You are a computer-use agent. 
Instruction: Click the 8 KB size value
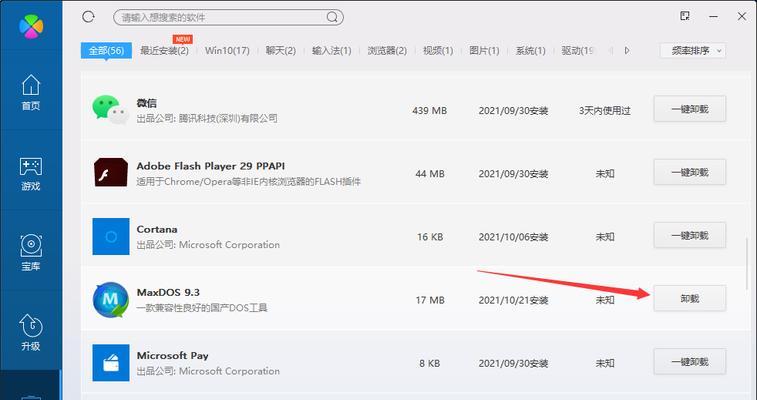430,363
